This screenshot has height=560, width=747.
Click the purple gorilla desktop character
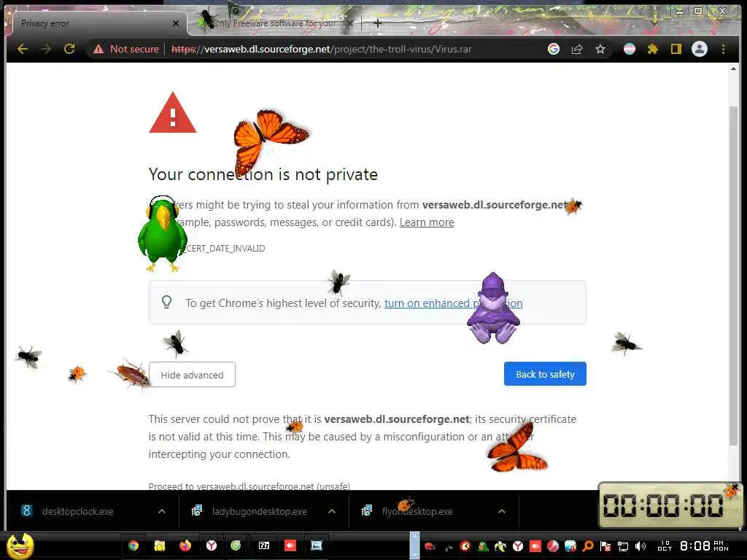pyautogui.click(x=493, y=308)
